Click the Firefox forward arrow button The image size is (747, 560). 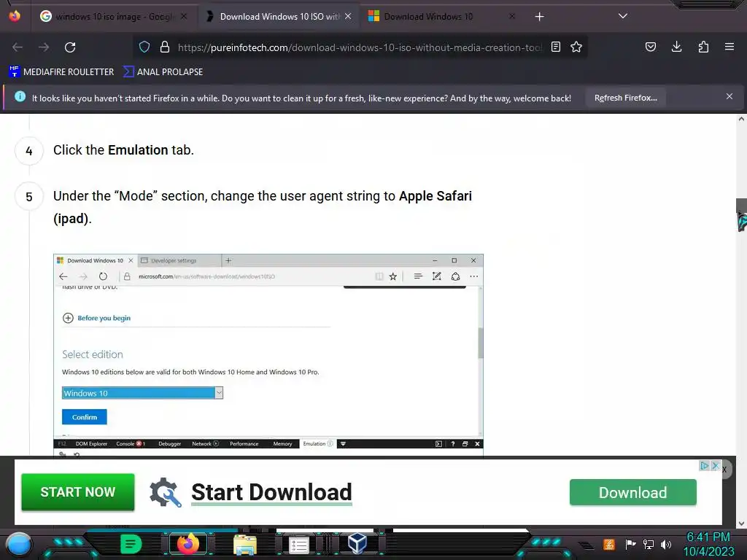point(44,47)
